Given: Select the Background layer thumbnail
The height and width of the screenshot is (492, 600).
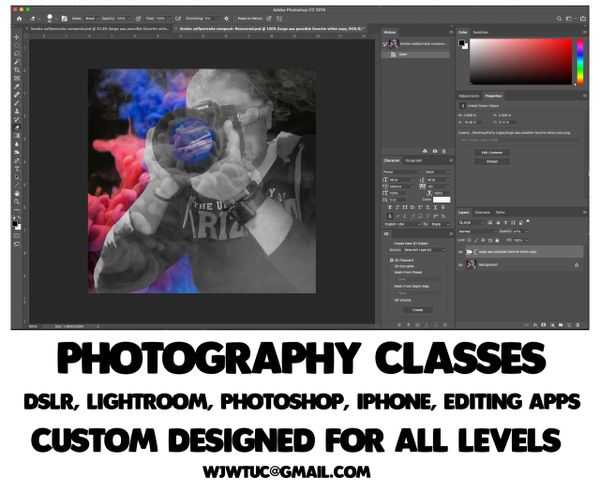Looking at the screenshot, I should [471, 264].
